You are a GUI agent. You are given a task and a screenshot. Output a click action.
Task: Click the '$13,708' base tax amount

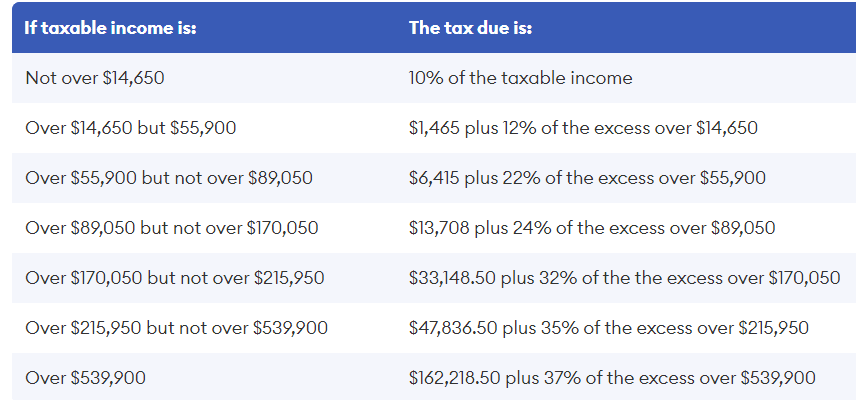436,228
